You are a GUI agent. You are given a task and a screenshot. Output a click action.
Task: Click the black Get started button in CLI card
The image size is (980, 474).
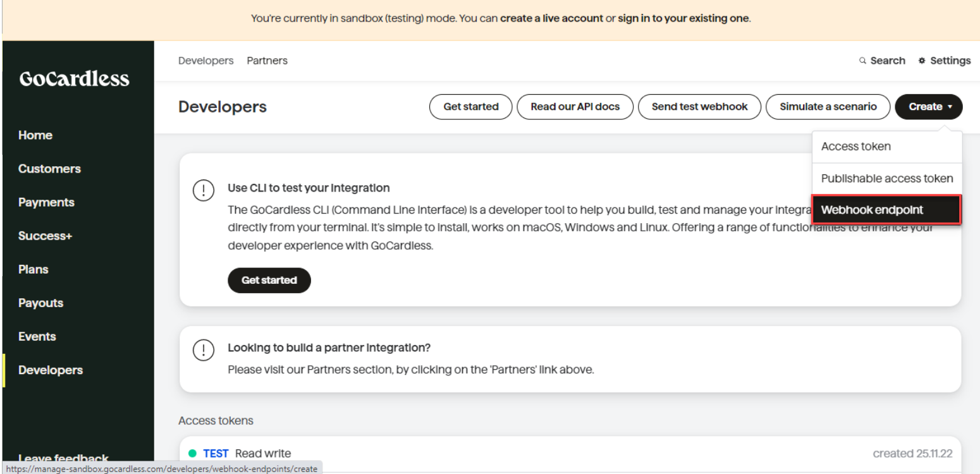click(x=269, y=281)
